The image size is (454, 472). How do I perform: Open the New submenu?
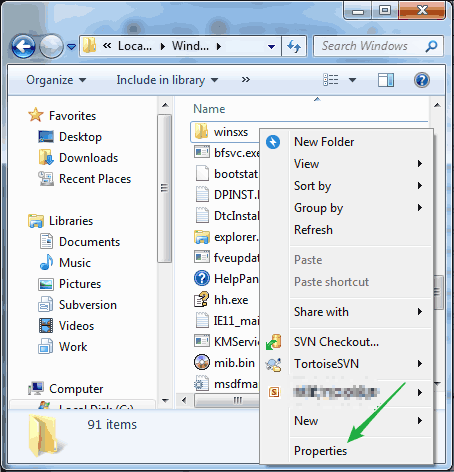pos(346,421)
